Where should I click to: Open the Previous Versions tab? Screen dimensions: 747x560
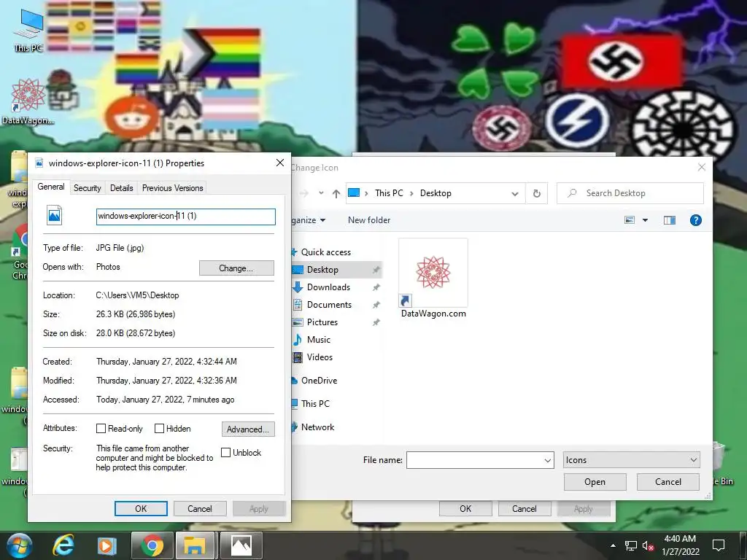[x=172, y=188]
